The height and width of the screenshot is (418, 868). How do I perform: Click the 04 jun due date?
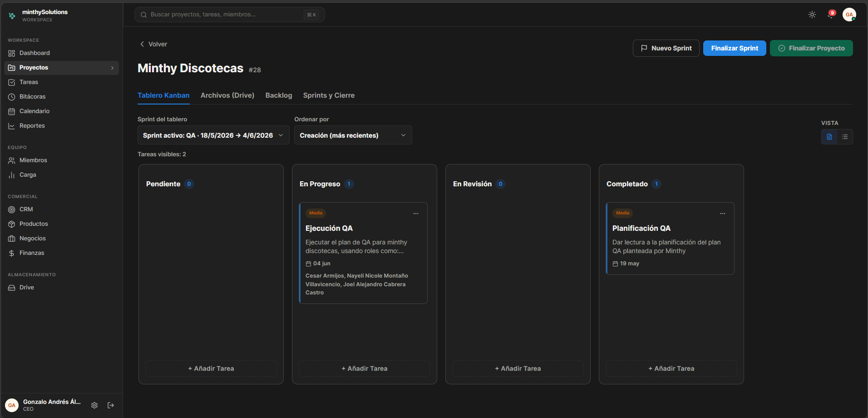pyautogui.click(x=318, y=264)
